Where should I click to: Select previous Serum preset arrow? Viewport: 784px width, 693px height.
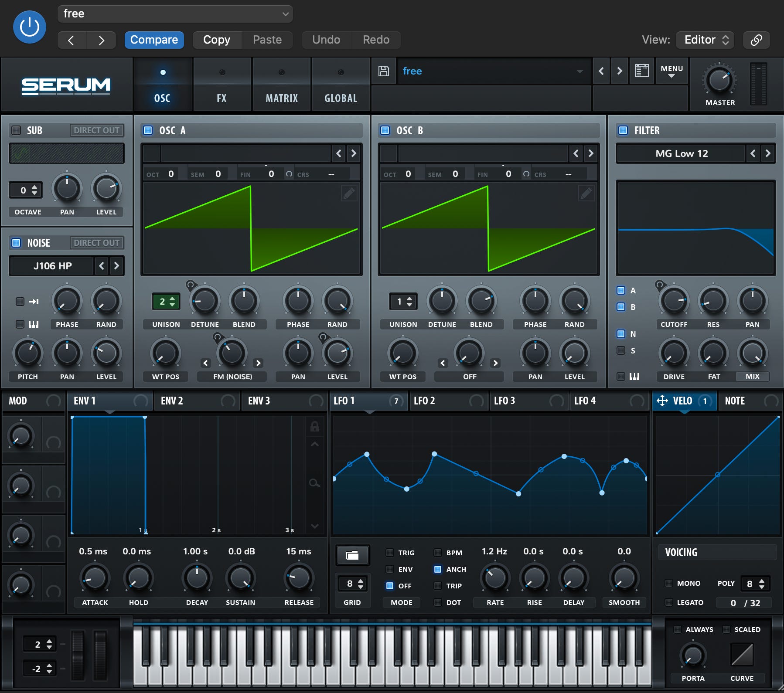coord(601,71)
